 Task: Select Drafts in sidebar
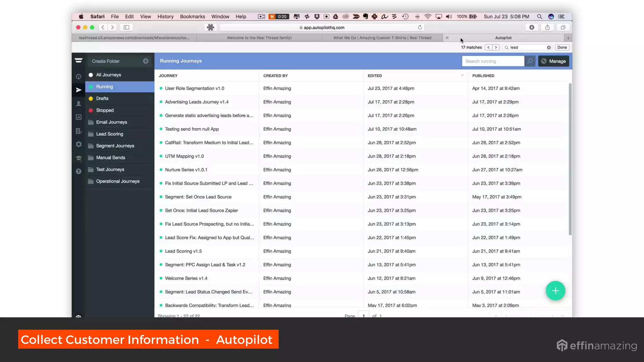click(x=120, y=98)
